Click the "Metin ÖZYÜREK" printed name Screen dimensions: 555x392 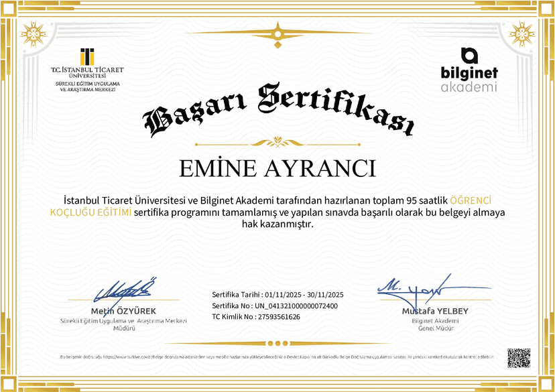point(123,312)
